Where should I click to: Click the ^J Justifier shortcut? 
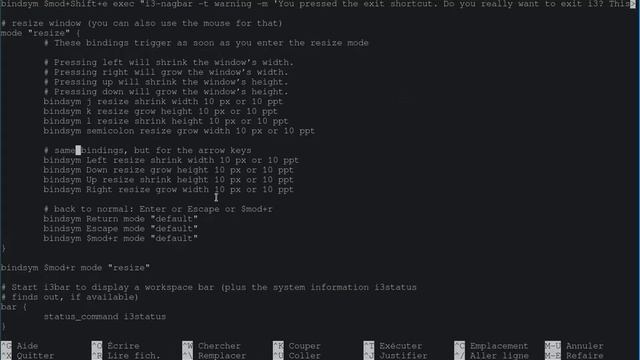point(396,356)
